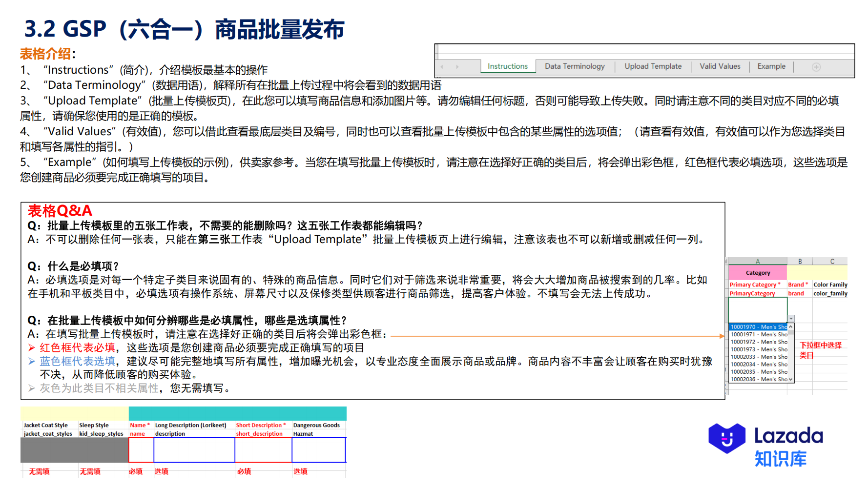Choose the 10001973 - Men's Sho list item
The width and height of the screenshot is (868, 488).
point(758,349)
